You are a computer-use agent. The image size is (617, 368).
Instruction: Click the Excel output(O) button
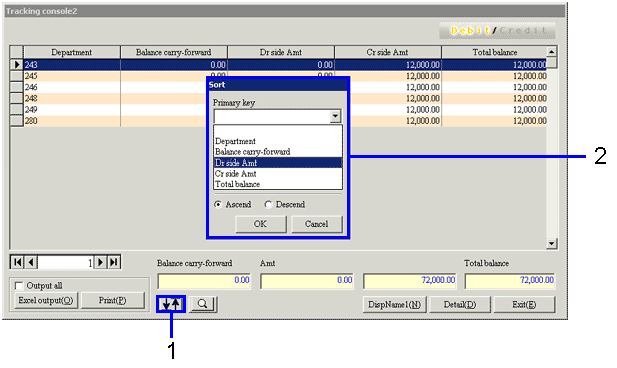click(x=46, y=301)
